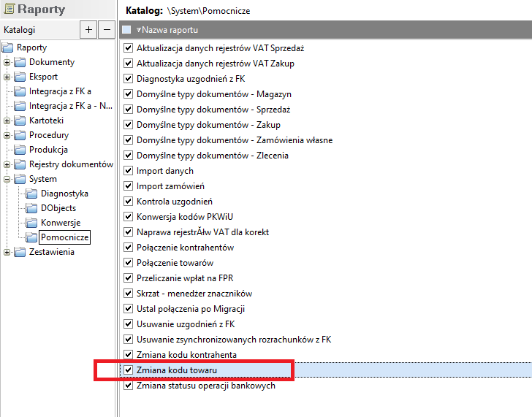Toggle the Kontrola uzgodnień checkbox
This screenshot has height=417, width=532.
129,202
